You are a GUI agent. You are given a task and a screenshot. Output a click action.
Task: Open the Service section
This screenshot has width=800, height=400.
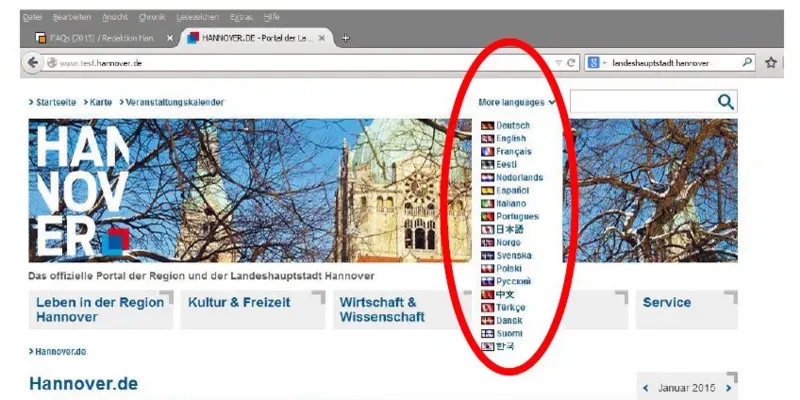coord(686,310)
